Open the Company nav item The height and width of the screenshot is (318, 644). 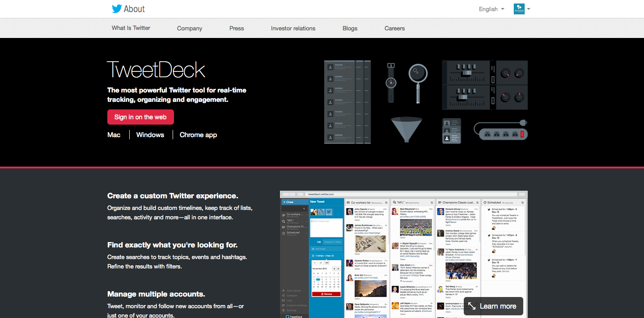190,28
